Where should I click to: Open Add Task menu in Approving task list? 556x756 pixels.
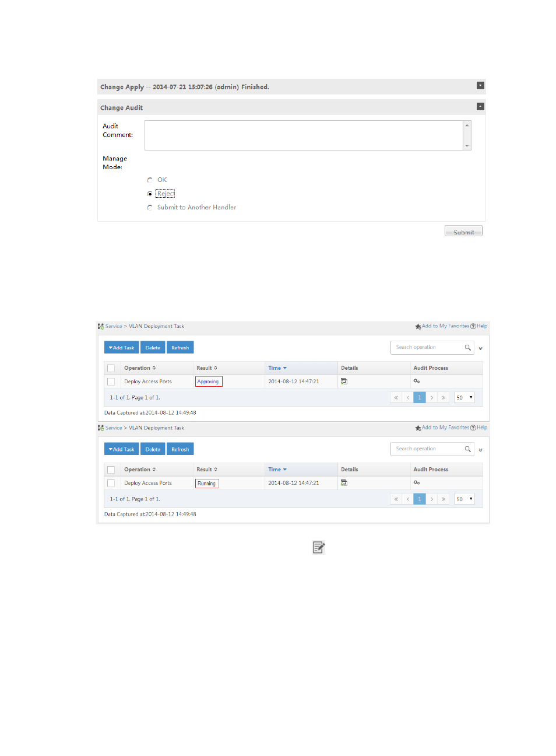coord(121,348)
